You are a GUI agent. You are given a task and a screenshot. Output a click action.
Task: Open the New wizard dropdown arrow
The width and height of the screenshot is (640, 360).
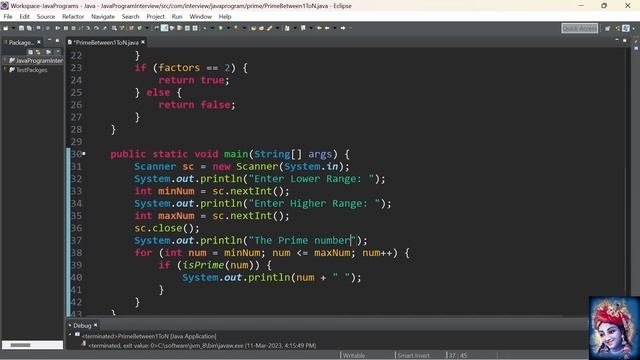13,28
